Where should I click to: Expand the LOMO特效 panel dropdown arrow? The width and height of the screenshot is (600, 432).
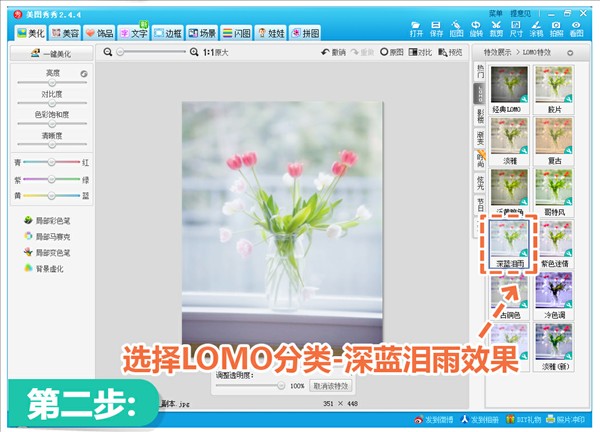tap(570, 53)
